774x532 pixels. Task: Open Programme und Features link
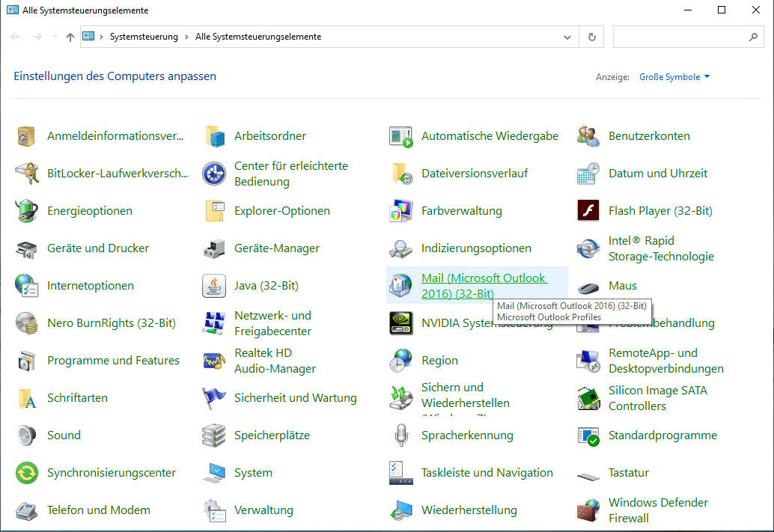click(x=113, y=361)
